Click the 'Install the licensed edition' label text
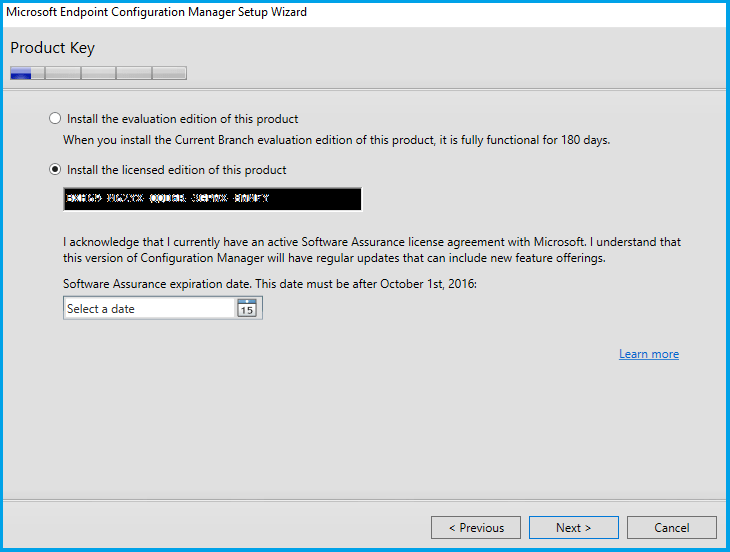730x552 pixels. tap(176, 170)
